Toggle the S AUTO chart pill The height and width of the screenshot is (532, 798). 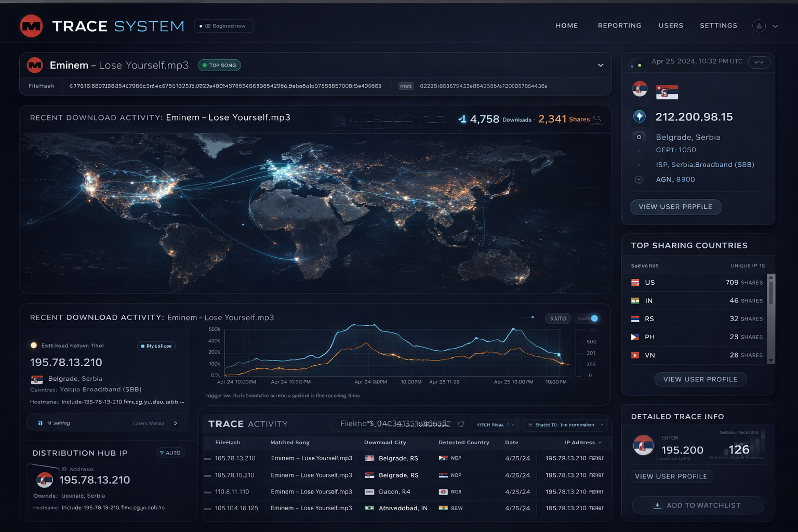pyautogui.click(x=558, y=318)
